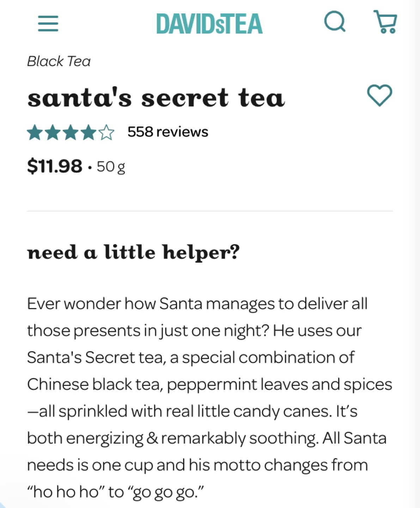This screenshot has width=420, height=508.
Task: Add tea to wishlist with heart icon
Action: [x=379, y=95]
